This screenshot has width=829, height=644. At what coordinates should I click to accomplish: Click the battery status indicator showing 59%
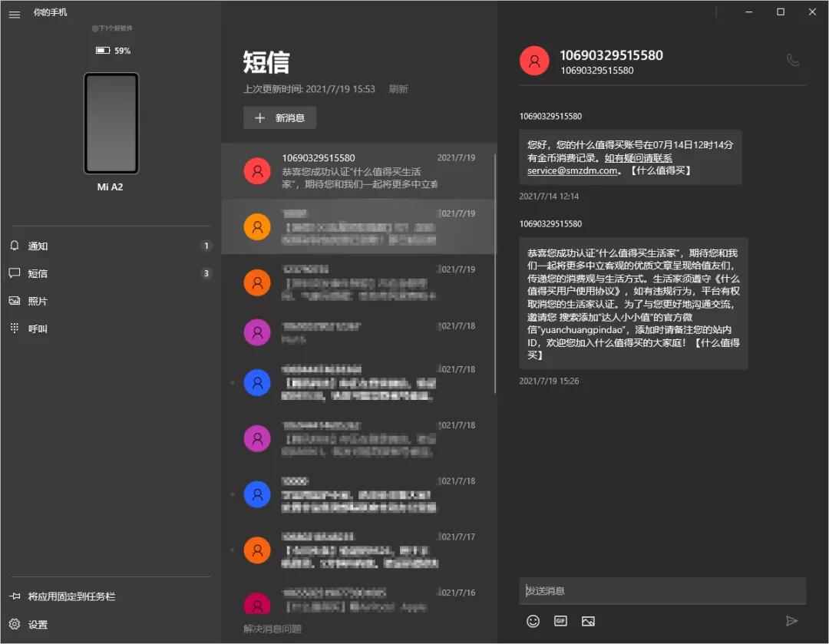tap(112, 51)
